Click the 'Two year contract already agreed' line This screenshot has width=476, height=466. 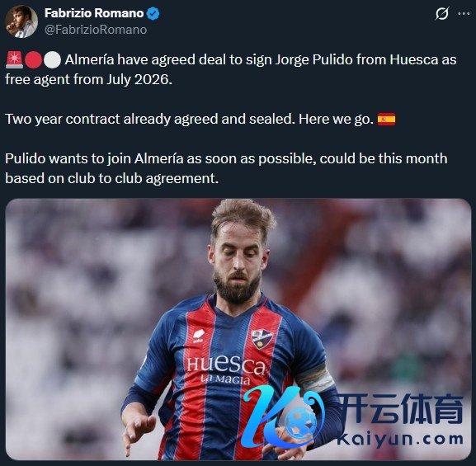pos(200,119)
